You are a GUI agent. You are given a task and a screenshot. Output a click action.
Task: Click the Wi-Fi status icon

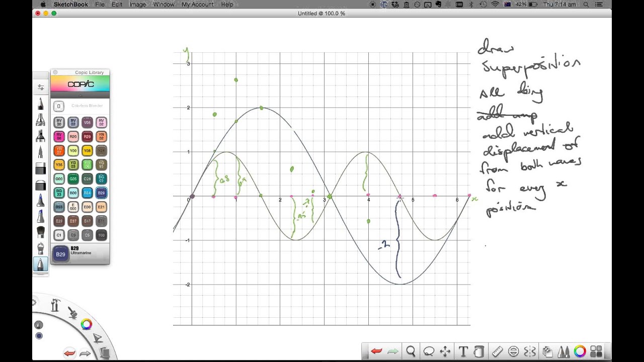pos(495,5)
